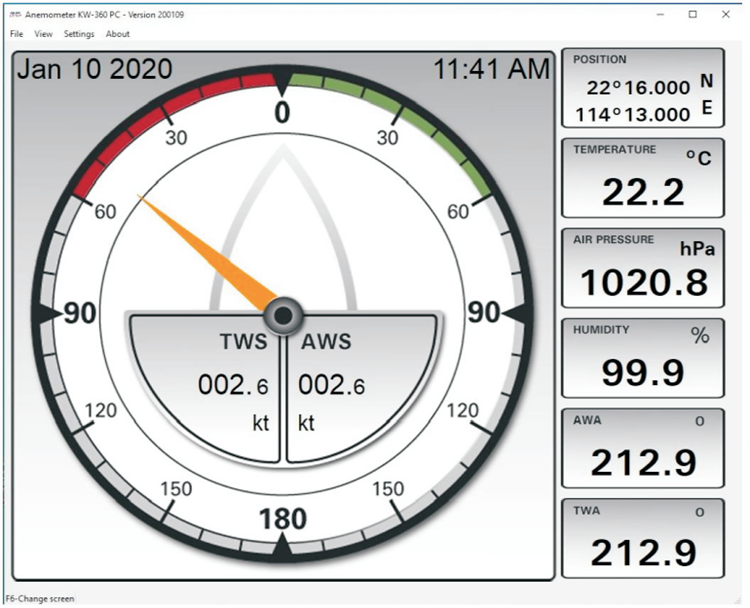Click the Humidity percentage panel
Viewport: 750px width, 608px height.
click(x=642, y=358)
